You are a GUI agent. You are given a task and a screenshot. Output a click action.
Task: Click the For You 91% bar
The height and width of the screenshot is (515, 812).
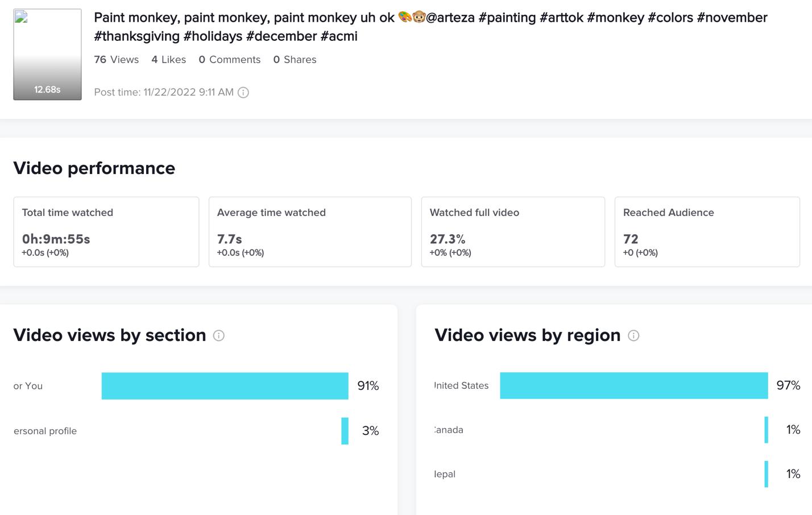click(225, 386)
